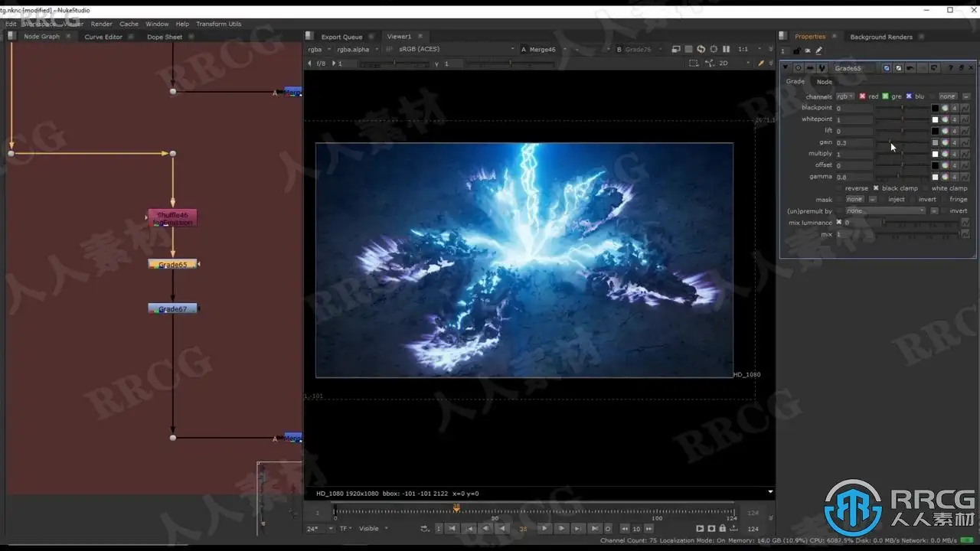Switch to Background Renders tab
The width and height of the screenshot is (980, 551).
[881, 37]
